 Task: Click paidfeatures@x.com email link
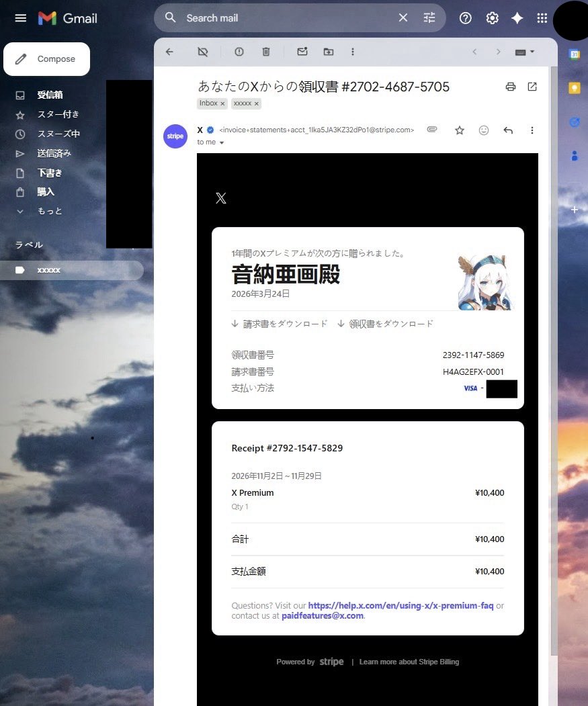coord(323,615)
